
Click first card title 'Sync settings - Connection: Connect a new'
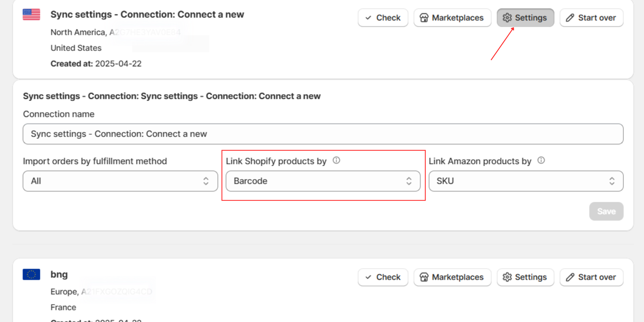[147, 14]
